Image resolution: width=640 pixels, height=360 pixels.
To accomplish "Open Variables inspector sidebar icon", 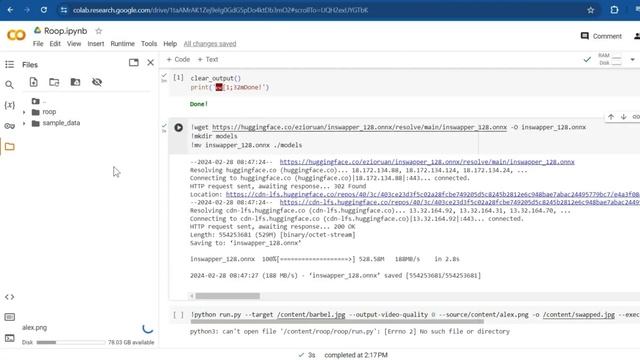I will pos(9,105).
